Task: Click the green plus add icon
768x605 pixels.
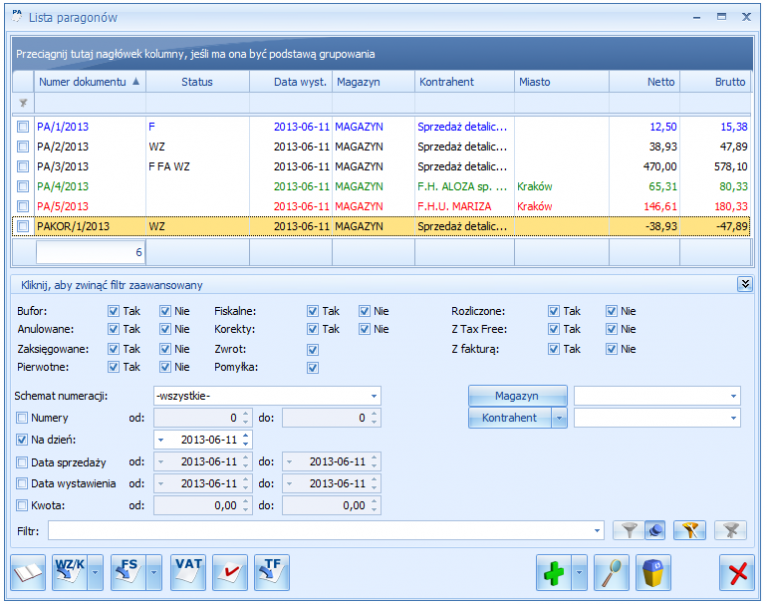Action: (554, 572)
